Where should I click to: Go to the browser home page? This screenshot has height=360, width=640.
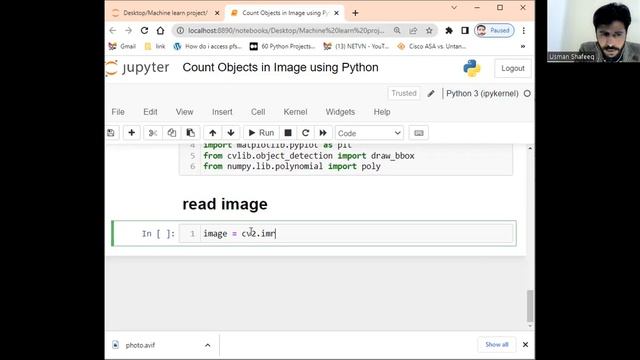(x=160, y=31)
